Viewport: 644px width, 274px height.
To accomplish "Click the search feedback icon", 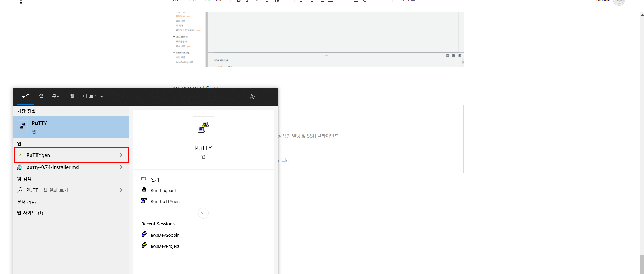I will [x=253, y=96].
